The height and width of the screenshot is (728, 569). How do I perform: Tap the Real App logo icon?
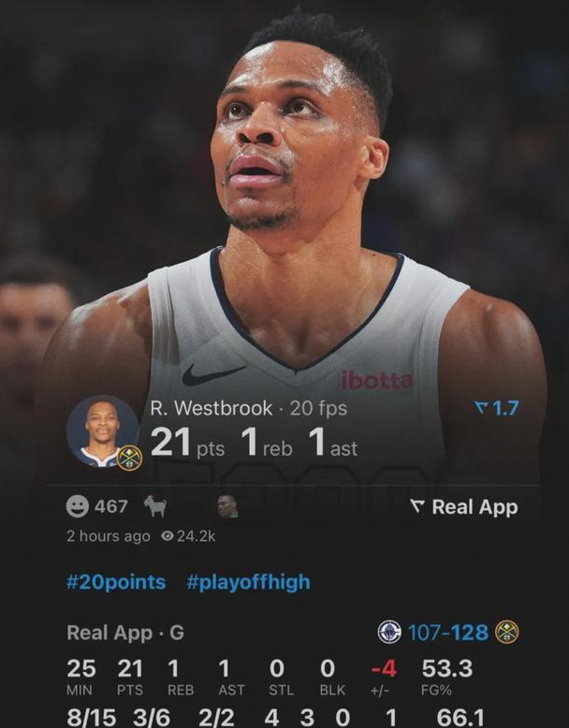417,506
